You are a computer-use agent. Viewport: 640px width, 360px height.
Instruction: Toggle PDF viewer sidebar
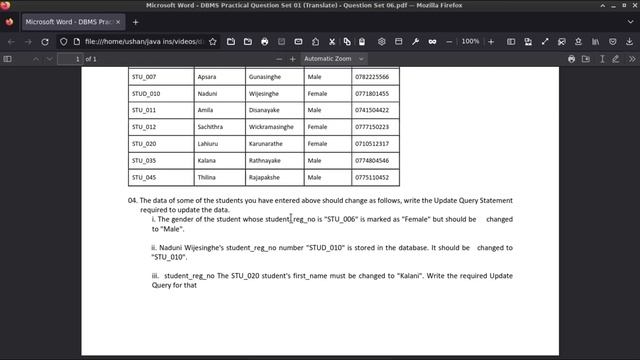[x=7, y=59]
